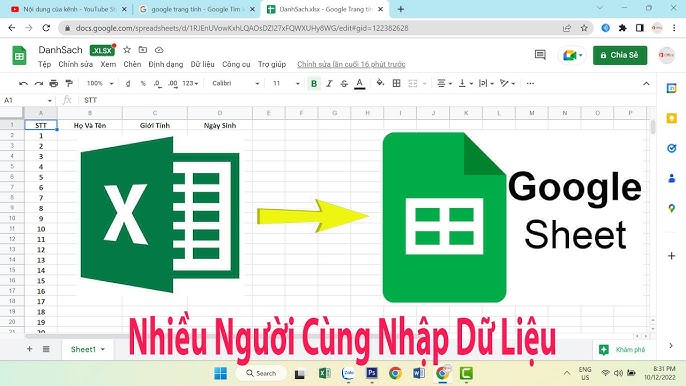Open Photoshop from taskbar
Image resolution: width=686 pixels, height=386 pixels.
point(371,373)
